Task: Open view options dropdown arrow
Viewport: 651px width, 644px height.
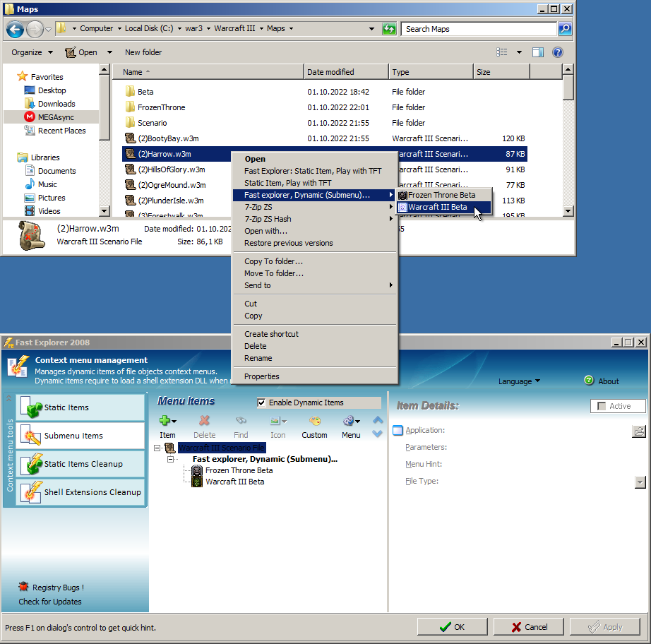Action: click(519, 52)
